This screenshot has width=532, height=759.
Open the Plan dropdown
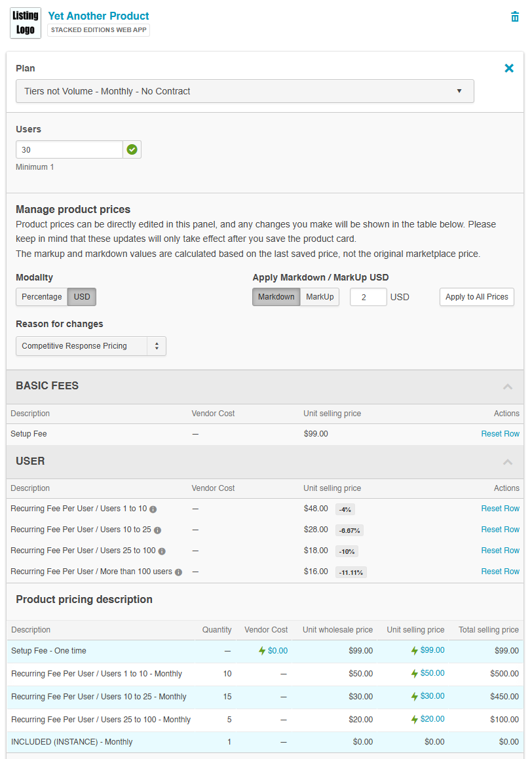(244, 91)
